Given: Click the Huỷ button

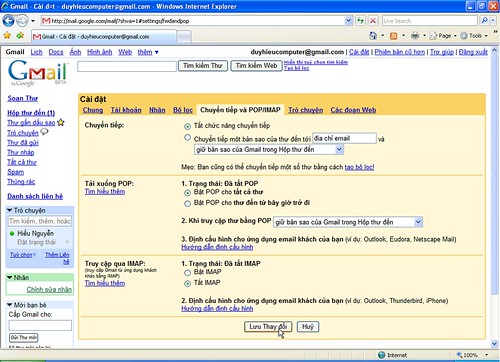Looking at the screenshot, I should (308, 327).
